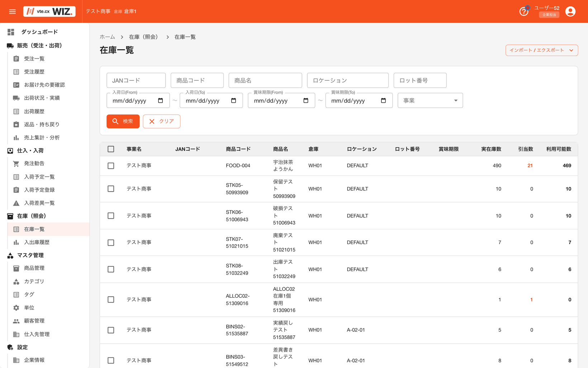Open calendar picker for 賞味期限(To)
588x368 pixels.
tap(383, 101)
